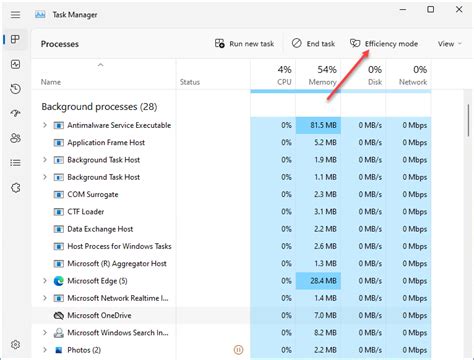Click the suspended status icon for Photos
Screen dimensions: 474x360
coord(238,350)
